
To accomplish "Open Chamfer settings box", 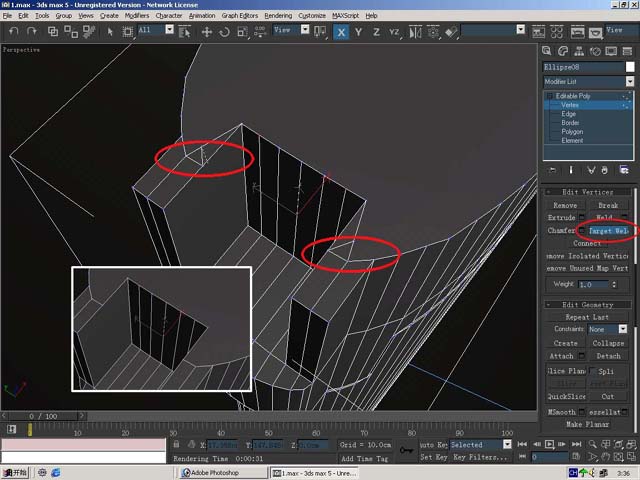I will (x=582, y=231).
